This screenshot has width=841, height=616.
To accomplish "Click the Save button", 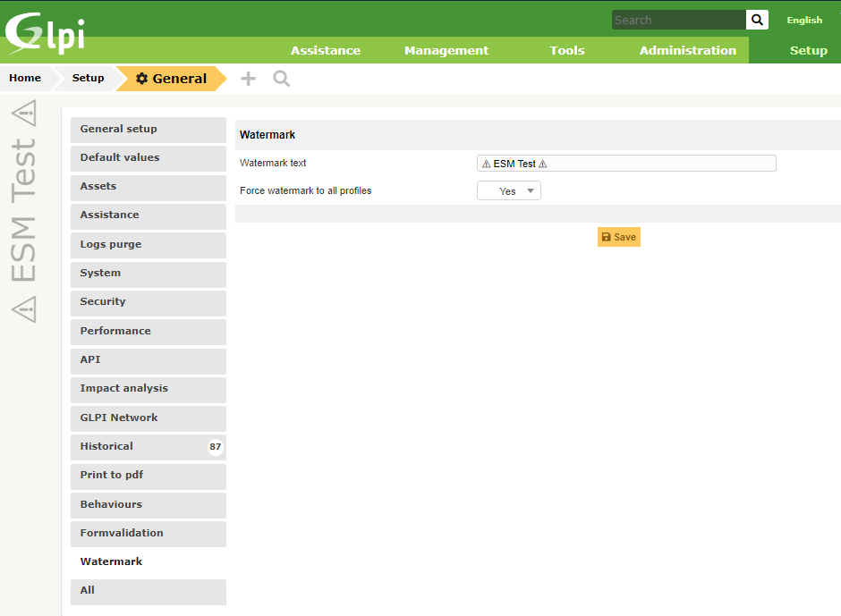I will (618, 237).
